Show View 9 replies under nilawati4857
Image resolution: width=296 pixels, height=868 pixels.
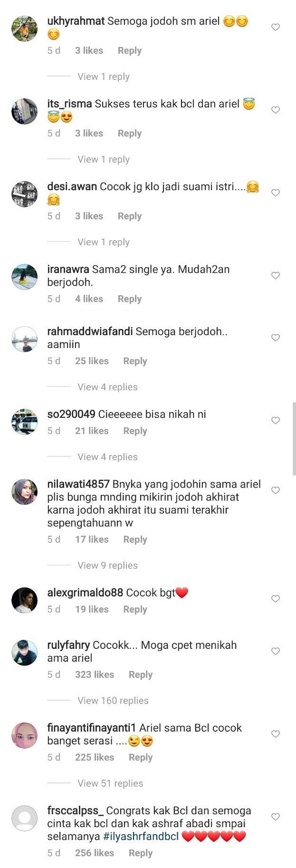(107, 565)
